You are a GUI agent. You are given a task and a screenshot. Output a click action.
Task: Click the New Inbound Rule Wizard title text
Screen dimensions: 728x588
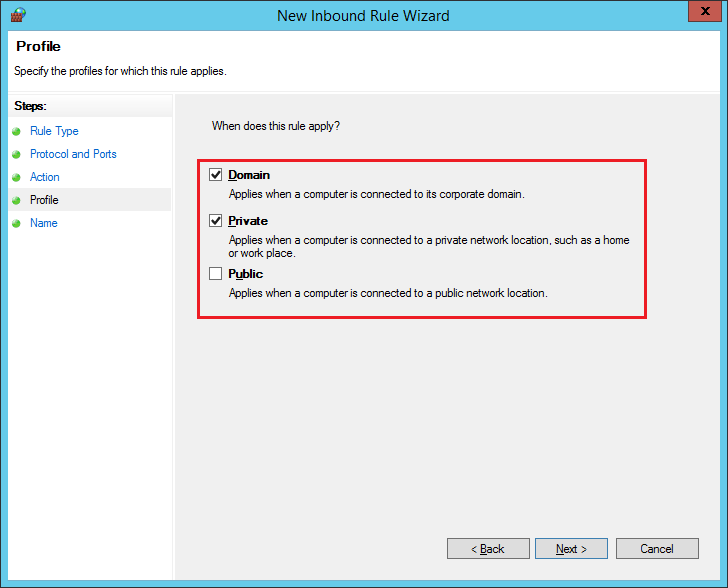pyautogui.click(x=363, y=15)
